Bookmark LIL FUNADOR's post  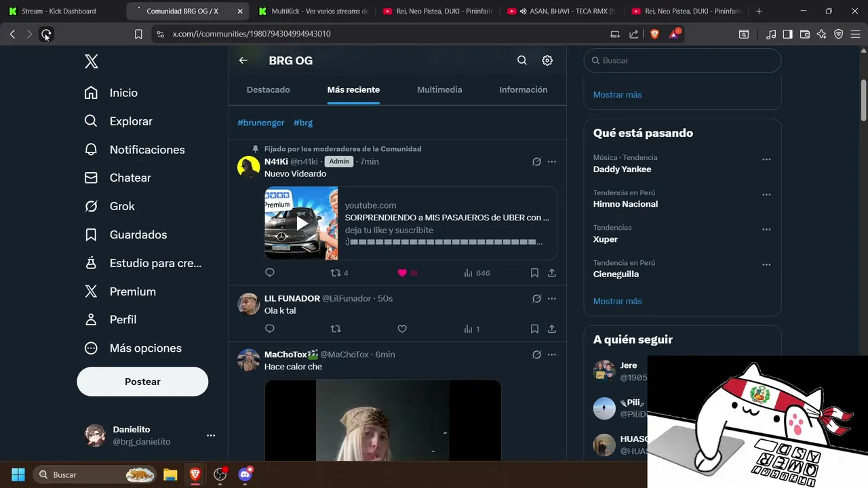coord(534,329)
